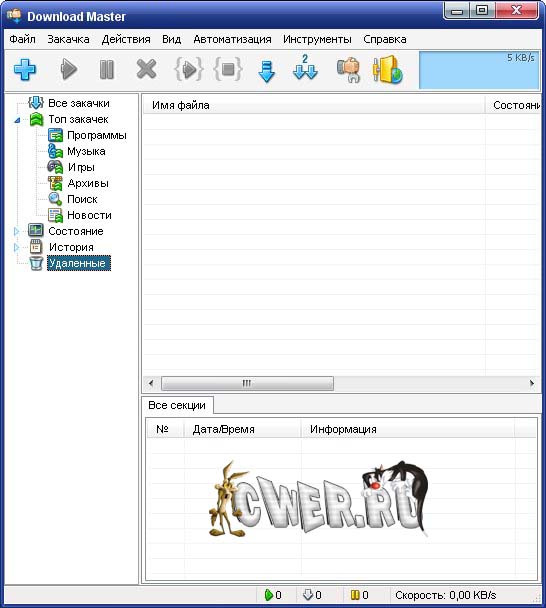Expand the История tree node
The image size is (546, 608).
16,247
